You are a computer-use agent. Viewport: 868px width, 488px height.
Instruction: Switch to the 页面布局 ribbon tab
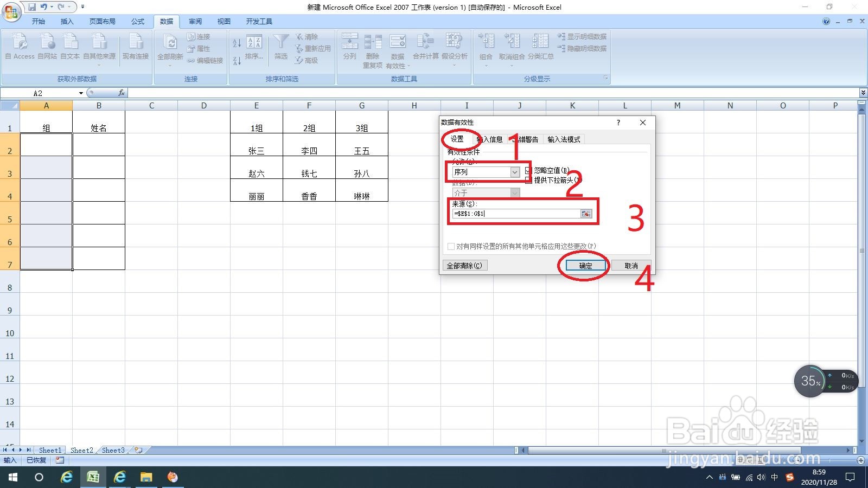tap(103, 21)
